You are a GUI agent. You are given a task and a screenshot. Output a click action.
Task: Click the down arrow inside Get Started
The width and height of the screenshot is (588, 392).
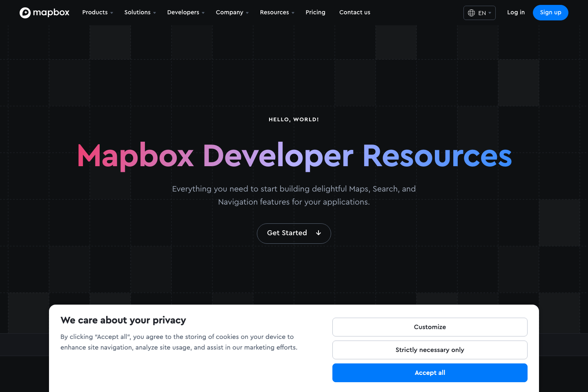click(318, 233)
